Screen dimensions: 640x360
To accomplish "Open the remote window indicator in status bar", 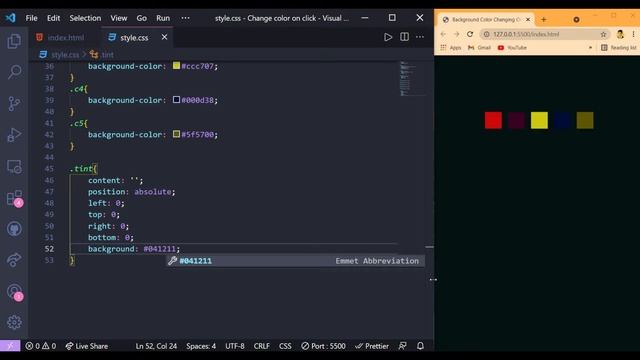I will pyautogui.click(x=10, y=346).
